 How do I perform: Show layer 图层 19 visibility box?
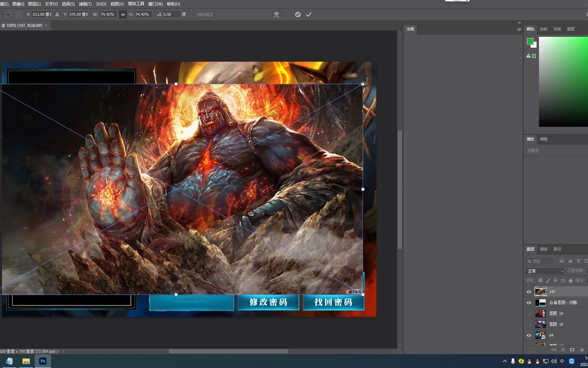coord(529,313)
